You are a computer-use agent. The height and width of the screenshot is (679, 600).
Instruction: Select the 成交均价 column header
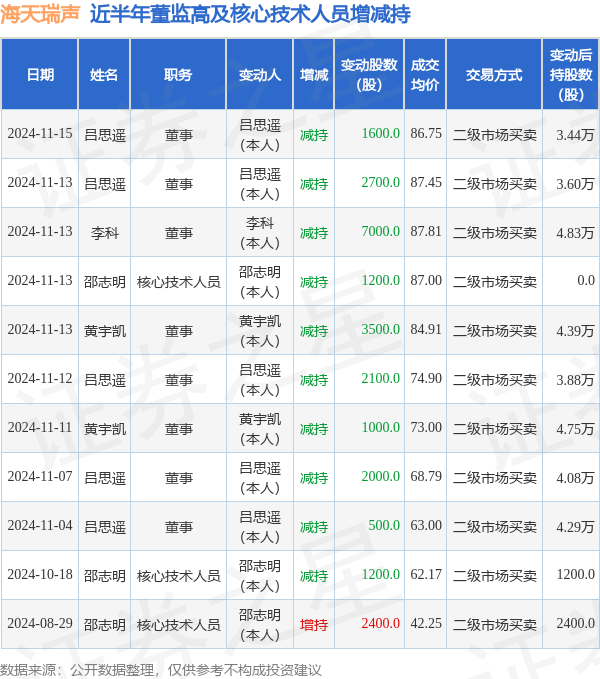(425, 74)
